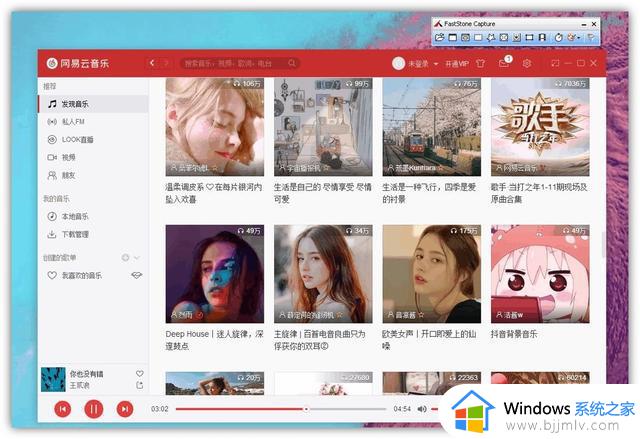Open 视频 in the sidebar
This screenshot has height=439, width=640.
pyautogui.click(x=93, y=157)
